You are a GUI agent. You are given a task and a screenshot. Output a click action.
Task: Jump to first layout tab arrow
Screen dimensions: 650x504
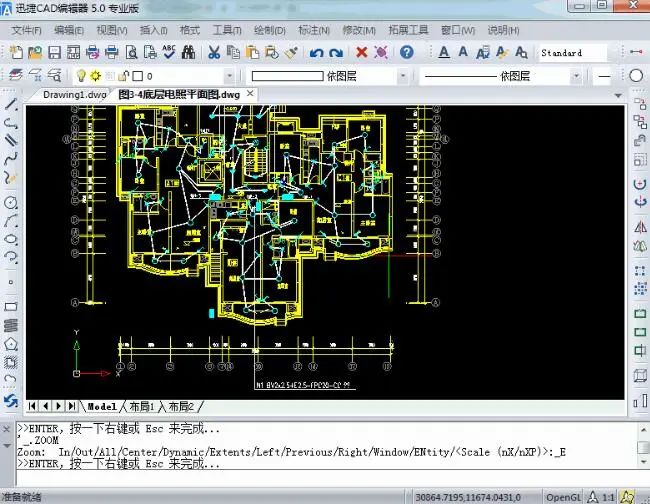tap(32, 406)
